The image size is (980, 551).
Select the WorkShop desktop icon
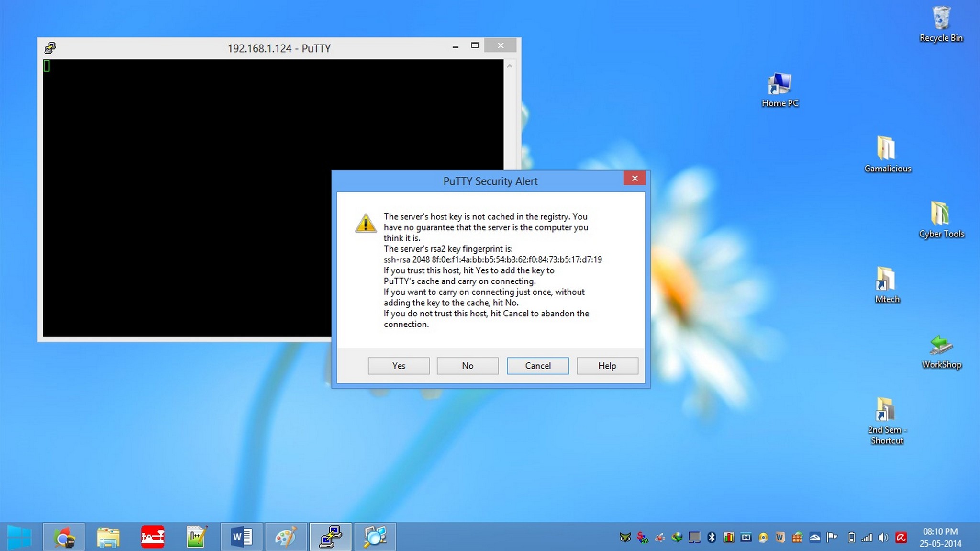[941, 352]
